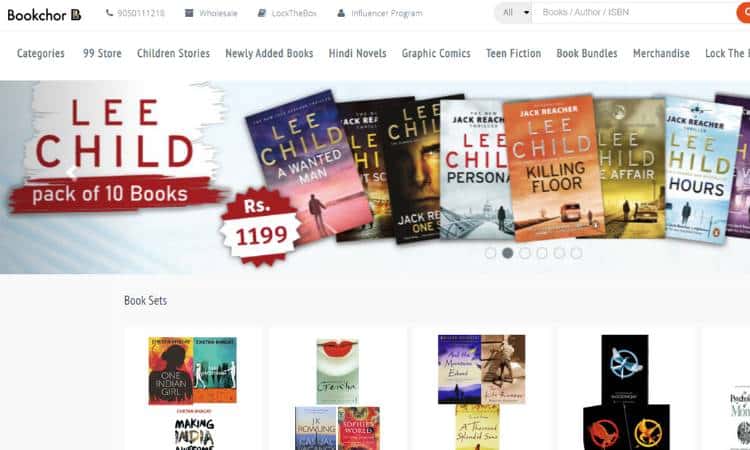Image resolution: width=750 pixels, height=450 pixels.
Task: Open the Newly Added Books link
Action: pyautogui.click(x=269, y=53)
